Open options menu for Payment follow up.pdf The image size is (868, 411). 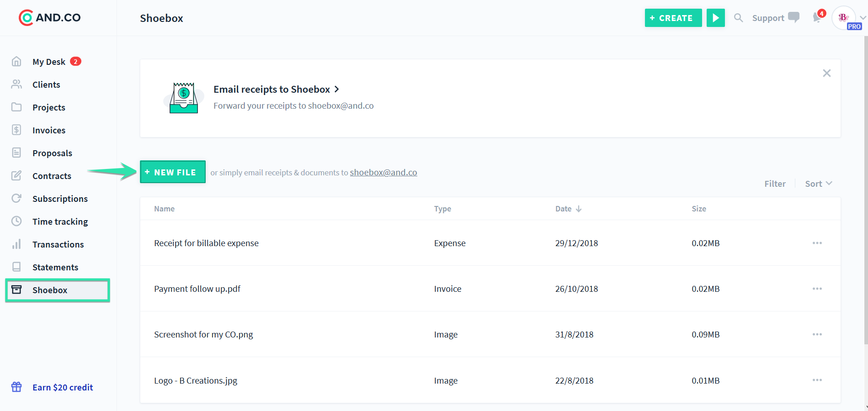817,289
